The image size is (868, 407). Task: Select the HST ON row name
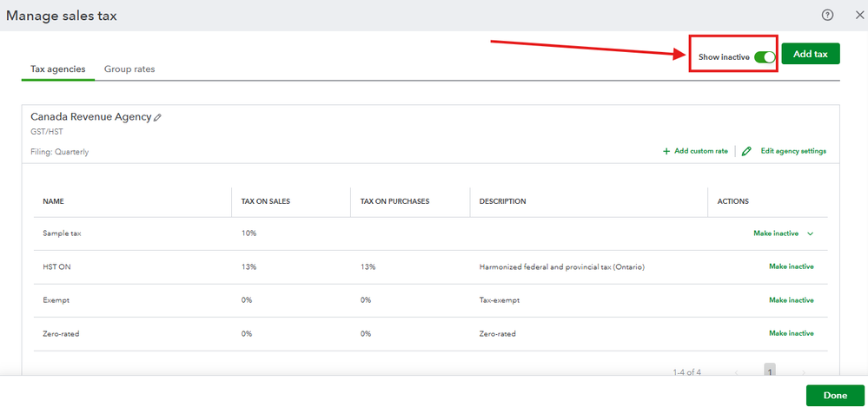coord(56,267)
